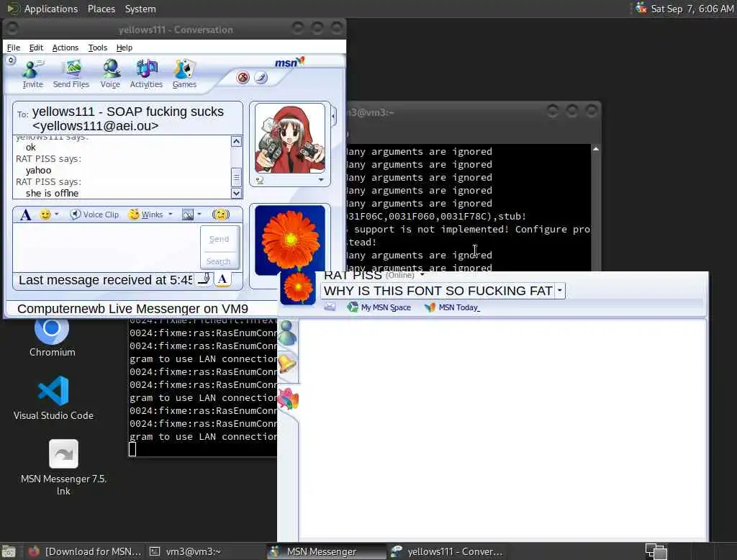Open the mail envelope icon in MSN Messenger
The height and width of the screenshot is (560, 737).
click(x=330, y=307)
